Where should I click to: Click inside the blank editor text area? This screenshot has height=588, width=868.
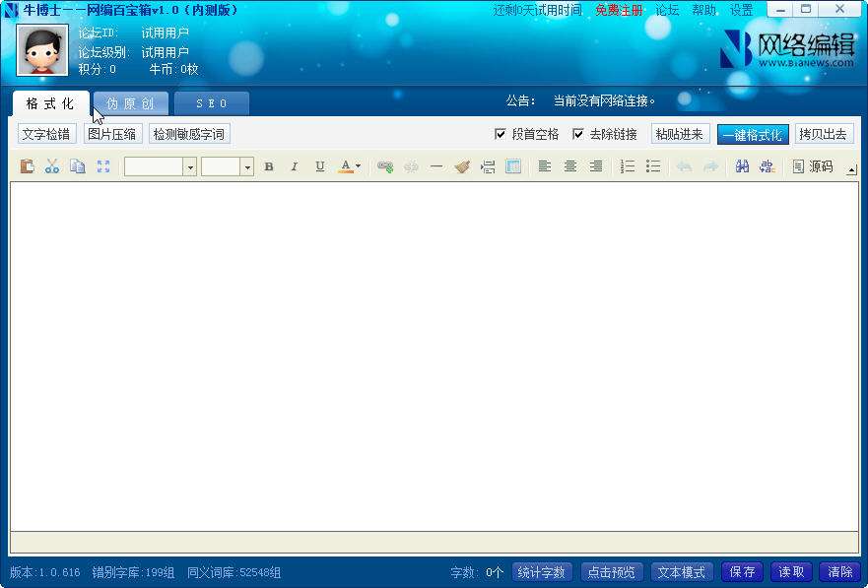pyautogui.click(x=434, y=357)
